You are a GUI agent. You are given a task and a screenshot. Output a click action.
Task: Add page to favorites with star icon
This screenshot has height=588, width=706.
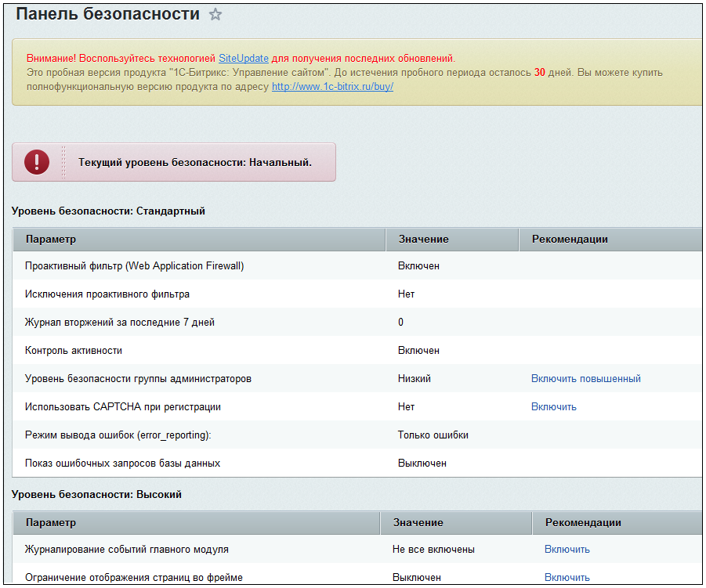215,14
